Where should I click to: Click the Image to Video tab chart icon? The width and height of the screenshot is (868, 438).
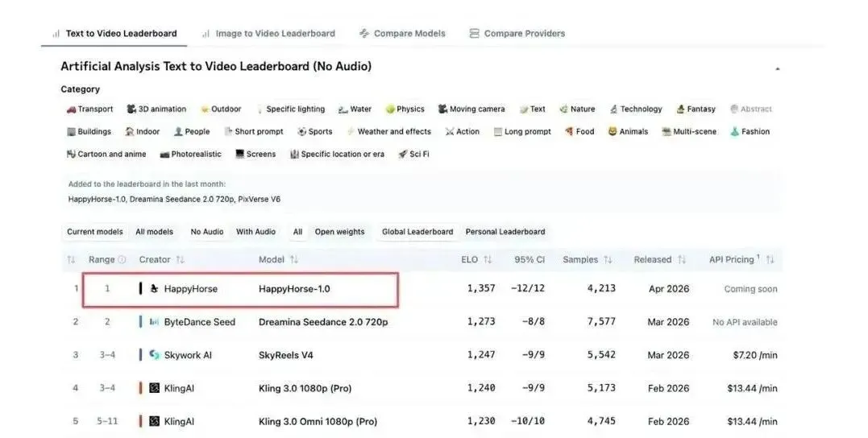pos(206,34)
